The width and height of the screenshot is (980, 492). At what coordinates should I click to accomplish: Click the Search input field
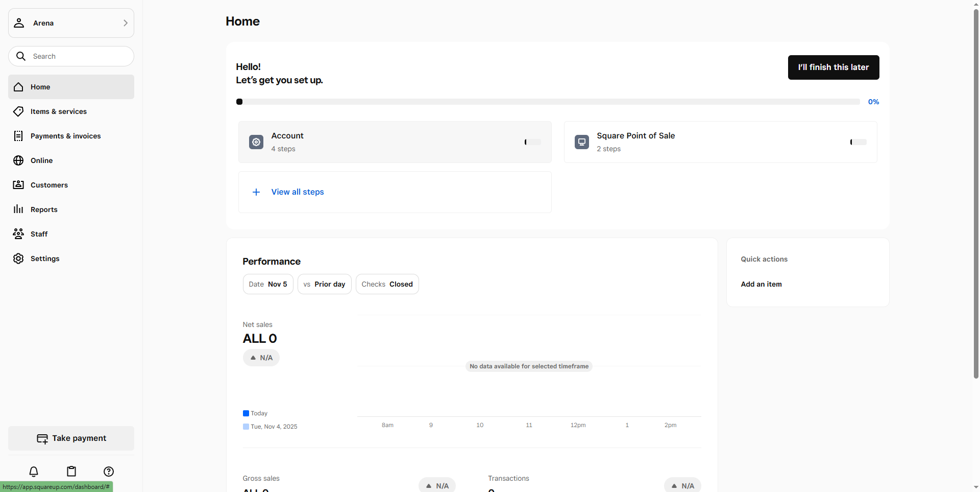77,56
